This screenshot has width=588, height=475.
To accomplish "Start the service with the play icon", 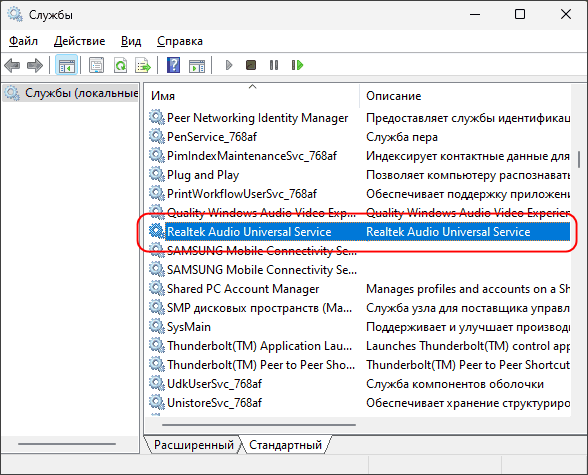I will tap(229, 66).
